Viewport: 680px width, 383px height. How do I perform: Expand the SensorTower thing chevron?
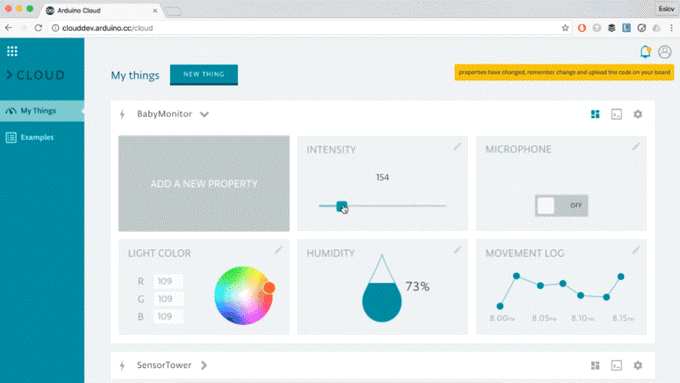point(204,365)
